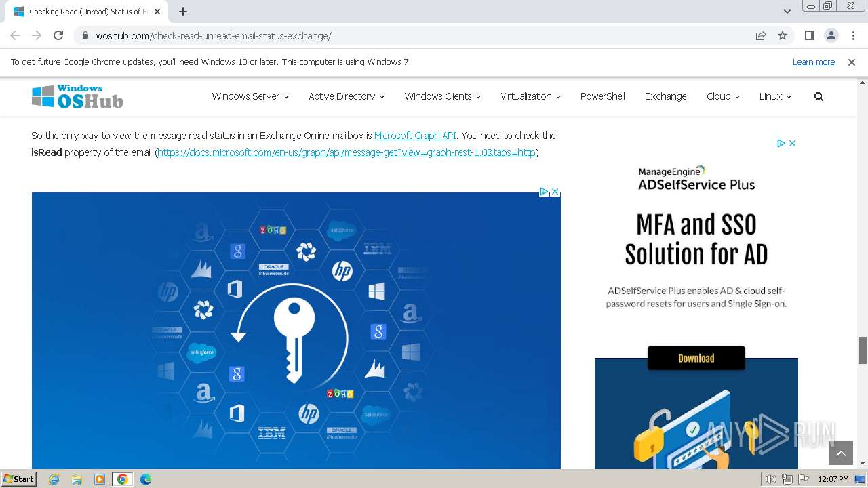Bookmark this tab with star icon
The image size is (868, 488).
coord(783,36)
